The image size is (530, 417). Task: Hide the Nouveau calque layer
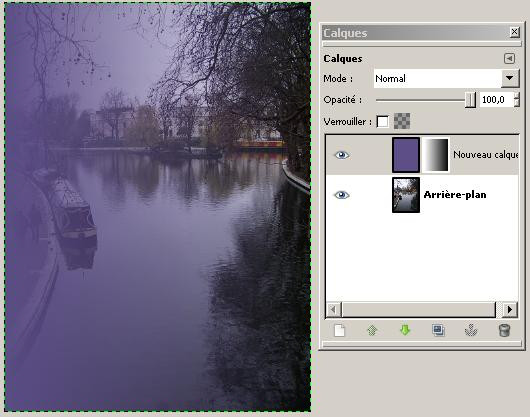(341, 155)
